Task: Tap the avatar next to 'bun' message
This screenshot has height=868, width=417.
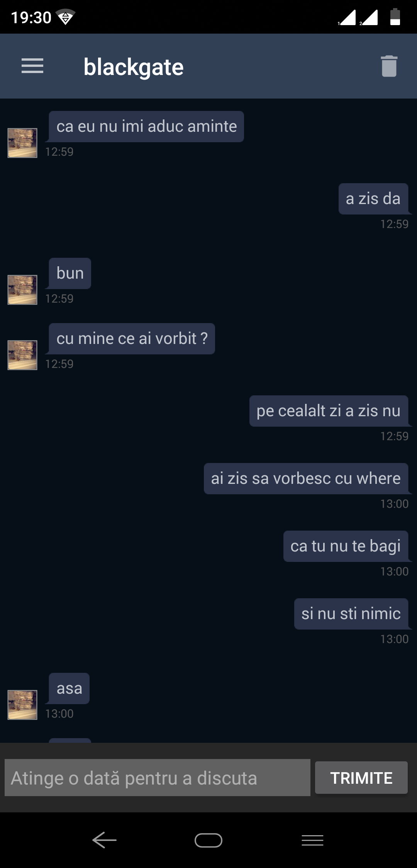Action: [x=22, y=290]
